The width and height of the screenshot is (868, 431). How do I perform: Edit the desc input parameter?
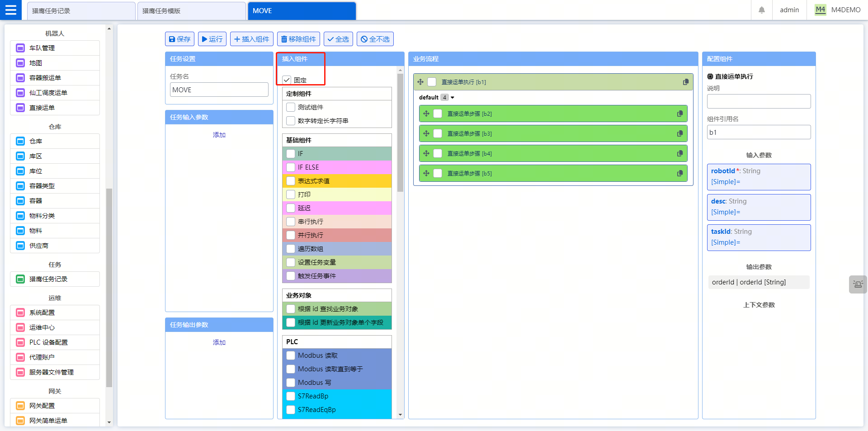pos(759,207)
